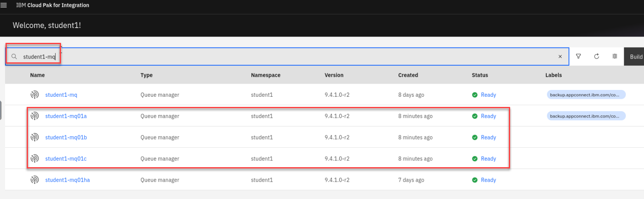Sort by the Name column header

point(37,75)
